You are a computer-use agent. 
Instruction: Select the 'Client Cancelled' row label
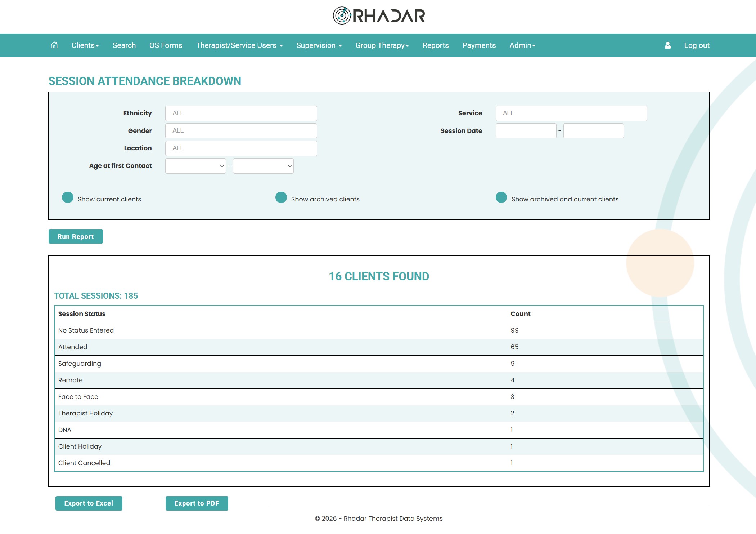point(84,463)
